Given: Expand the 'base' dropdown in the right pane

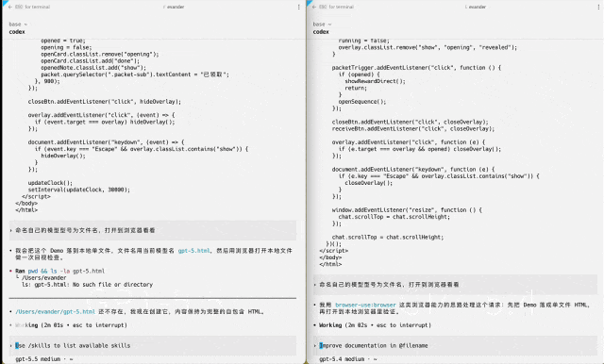Looking at the screenshot, I should click(x=322, y=25).
